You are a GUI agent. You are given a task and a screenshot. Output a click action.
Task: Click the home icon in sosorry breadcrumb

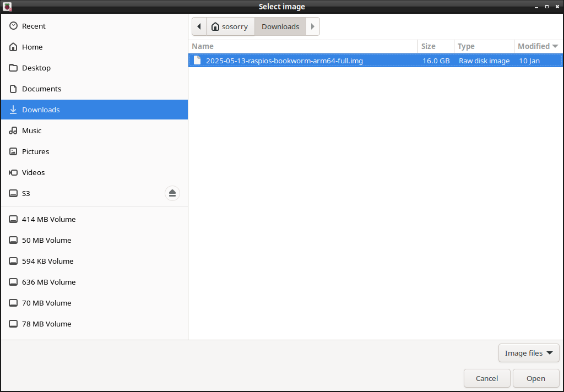tap(215, 26)
